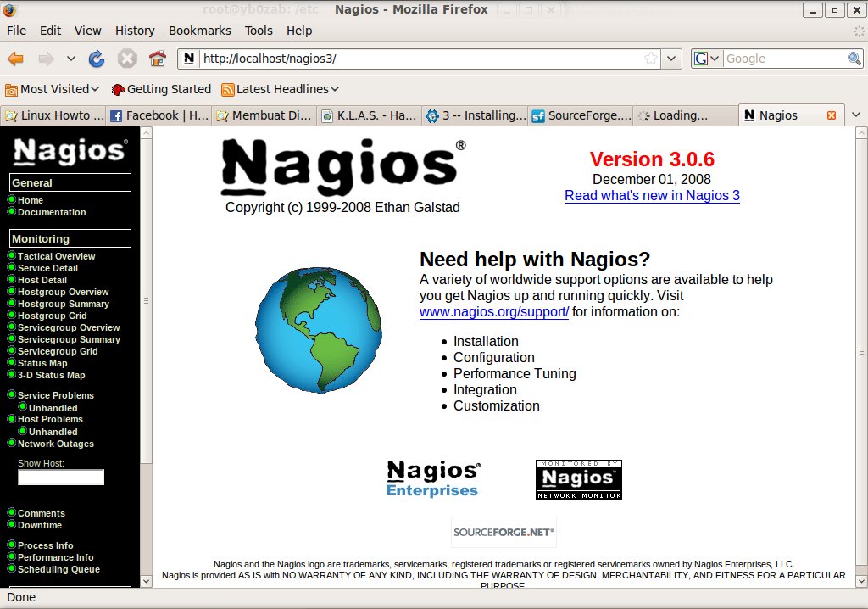The width and height of the screenshot is (868, 609).
Task: Open the Help menu
Action: (x=299, y=31)
